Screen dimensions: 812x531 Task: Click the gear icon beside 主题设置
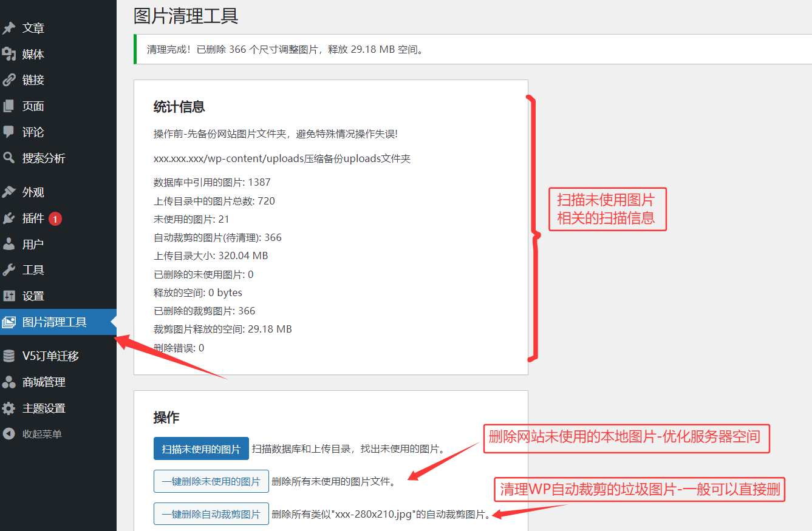(x=9, y=408)
